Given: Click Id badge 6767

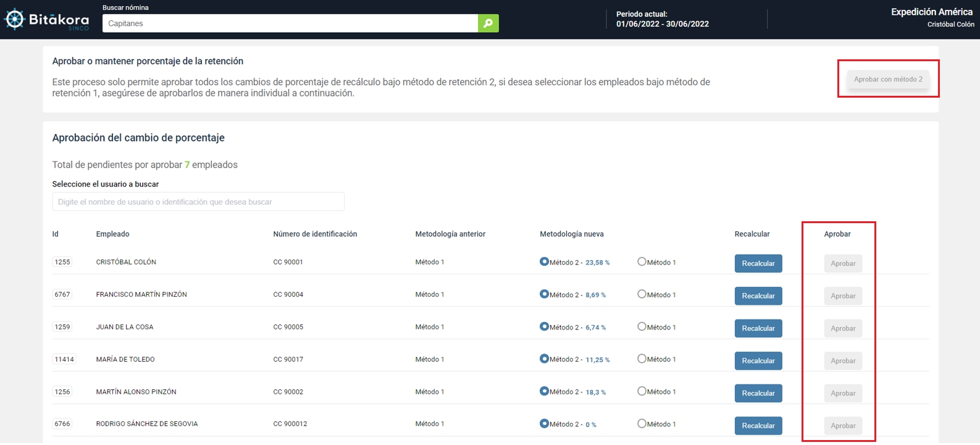Looking at the screenshot, I should point(62,294).
